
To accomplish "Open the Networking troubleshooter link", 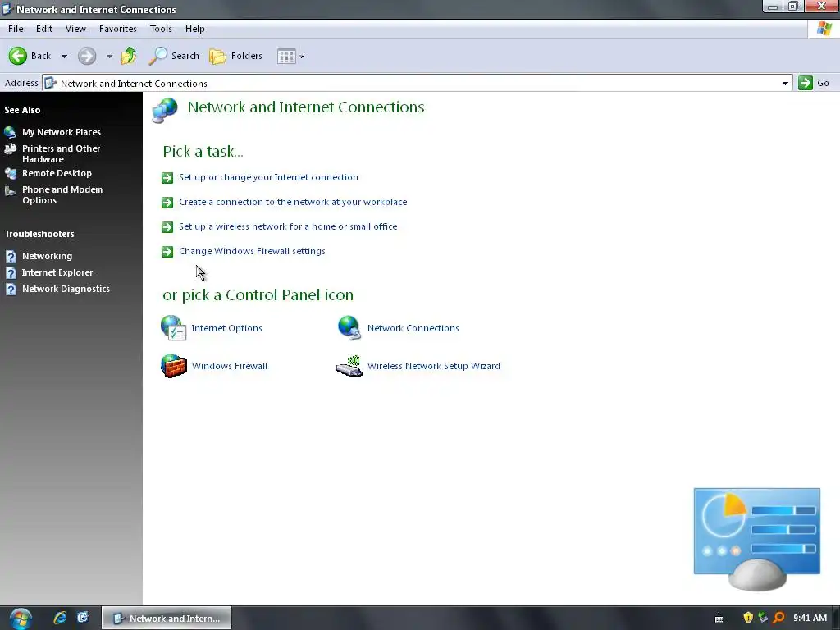I will 47,256.
